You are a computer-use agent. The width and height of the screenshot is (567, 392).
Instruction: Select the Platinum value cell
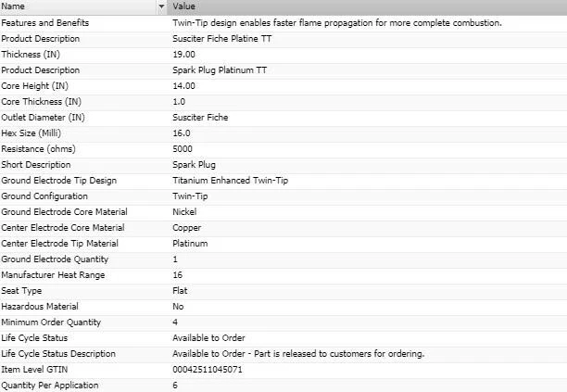pyautogui.click(x=190, y=244)
